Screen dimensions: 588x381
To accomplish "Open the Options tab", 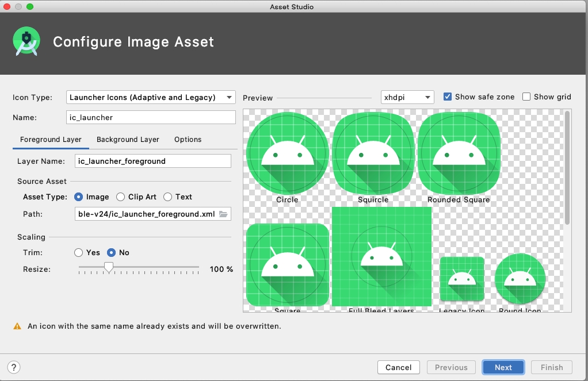I will (x=188, y=140).
